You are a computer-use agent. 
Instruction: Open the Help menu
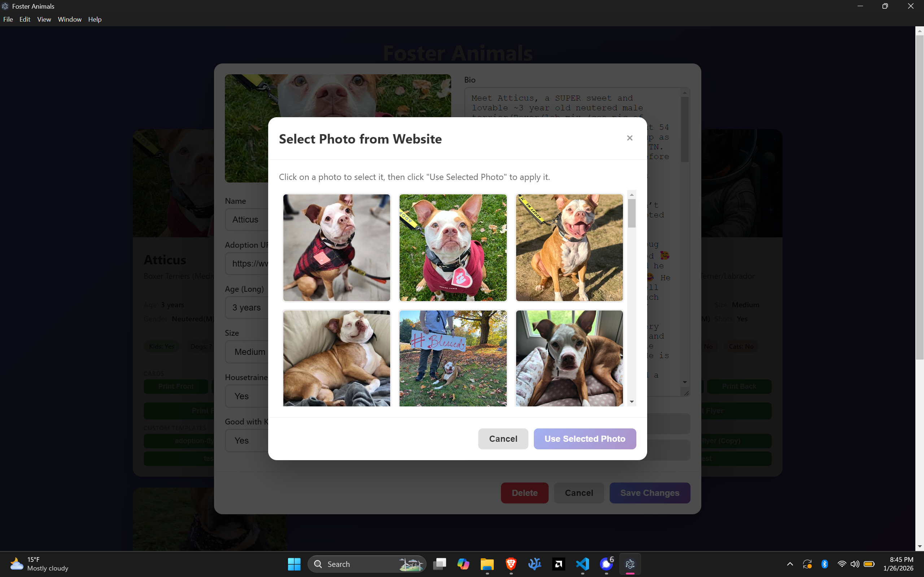pyautogui.click(x=95, y=19)
